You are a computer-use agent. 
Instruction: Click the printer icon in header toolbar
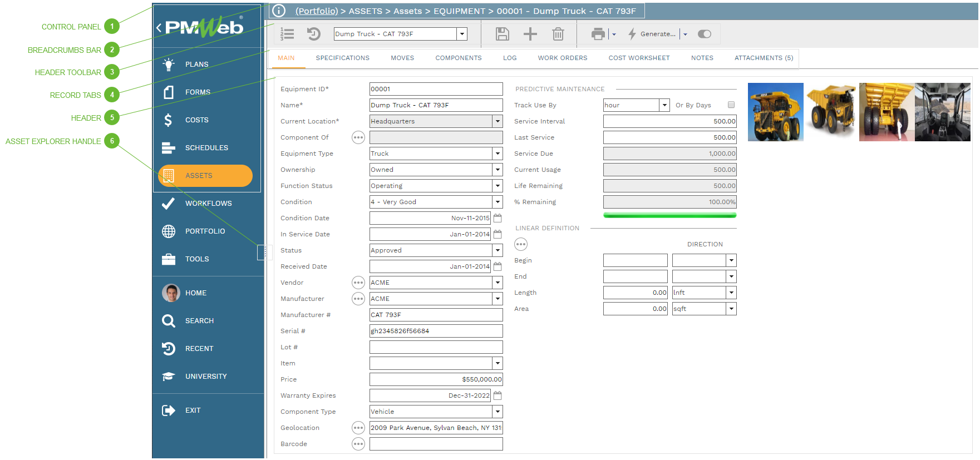[598, 34]
